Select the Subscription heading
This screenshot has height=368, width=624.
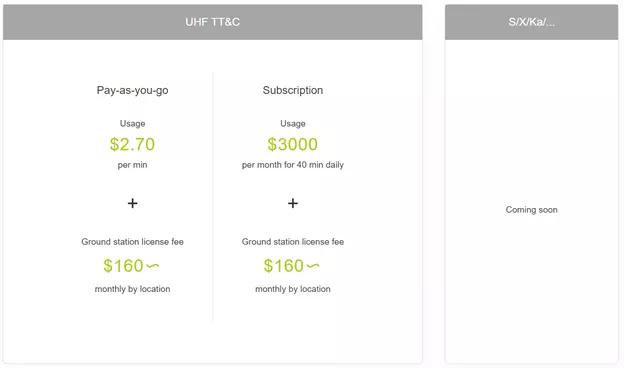coord(293,90)
